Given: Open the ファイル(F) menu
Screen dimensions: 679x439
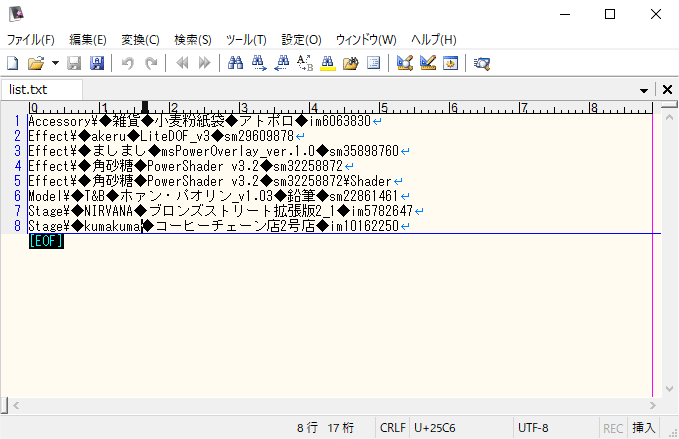Looking at the screenshot, I should (31, 40).
